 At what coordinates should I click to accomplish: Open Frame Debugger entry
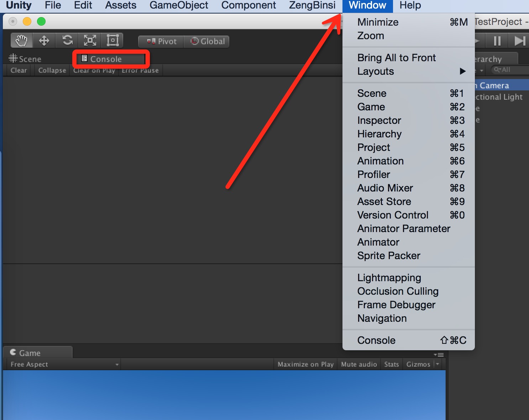[409, 305]
